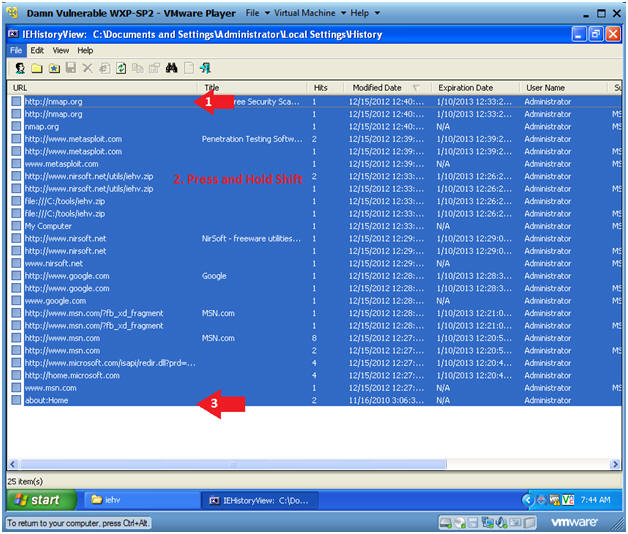This screenshot has height=534, width=628.
Task: Open IEHistoryView's File menu
Action: click(16, 50)
